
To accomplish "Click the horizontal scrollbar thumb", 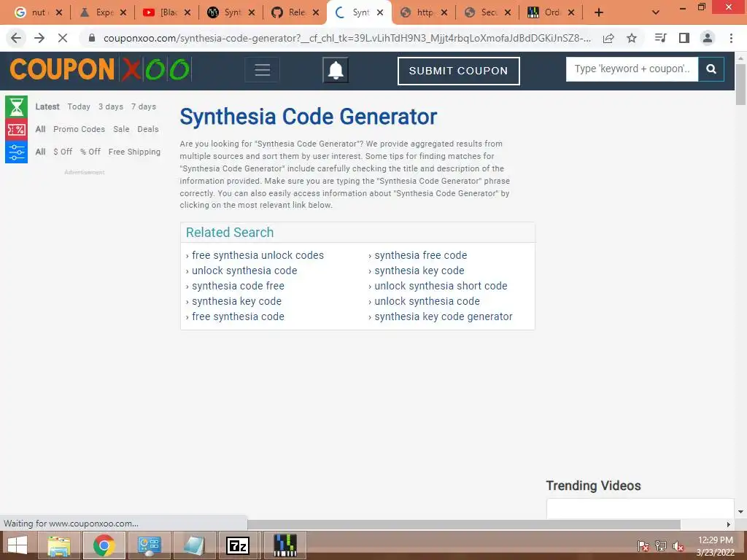I will [x=463, y=524].
